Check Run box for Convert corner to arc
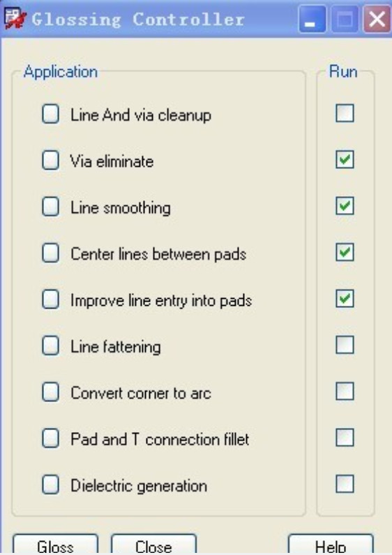Screen dimensions: 392x555 click(x=345, y=391)
